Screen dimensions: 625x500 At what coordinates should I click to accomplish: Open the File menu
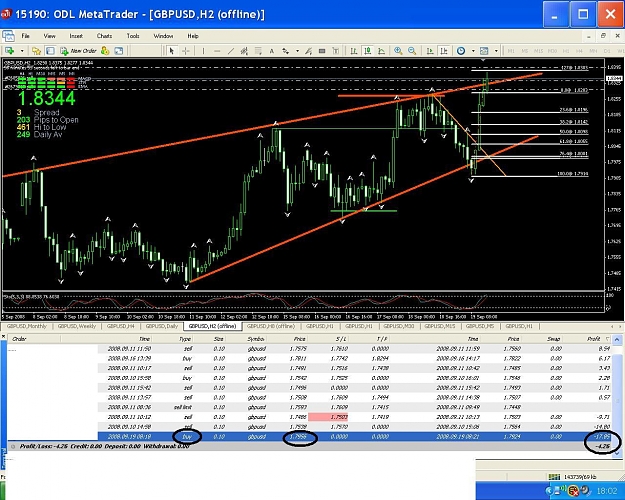(26, 36)
